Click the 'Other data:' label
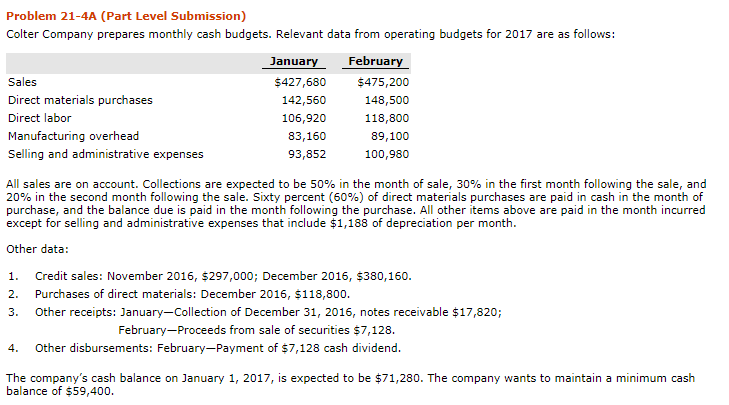 click(x=37, y=249)
